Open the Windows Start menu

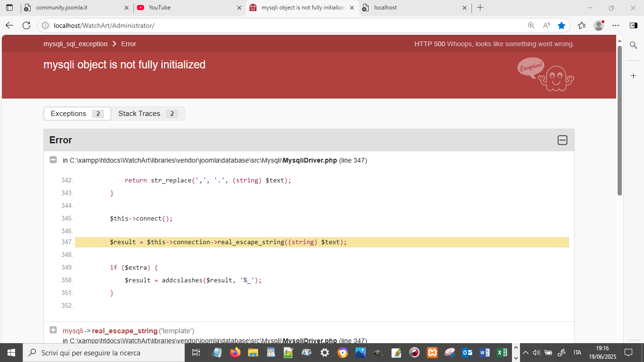coord(11,353)
